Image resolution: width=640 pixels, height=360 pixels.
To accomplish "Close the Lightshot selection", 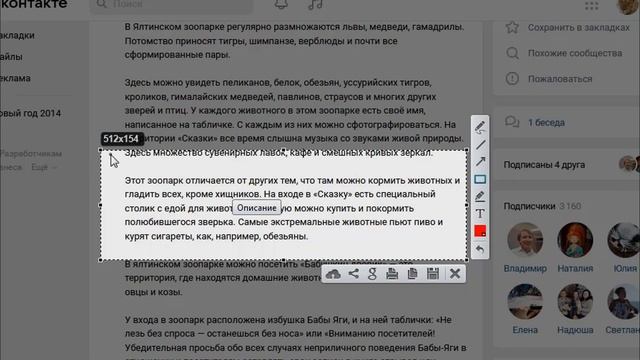I will pyautogui.click(x=455, y=273).
